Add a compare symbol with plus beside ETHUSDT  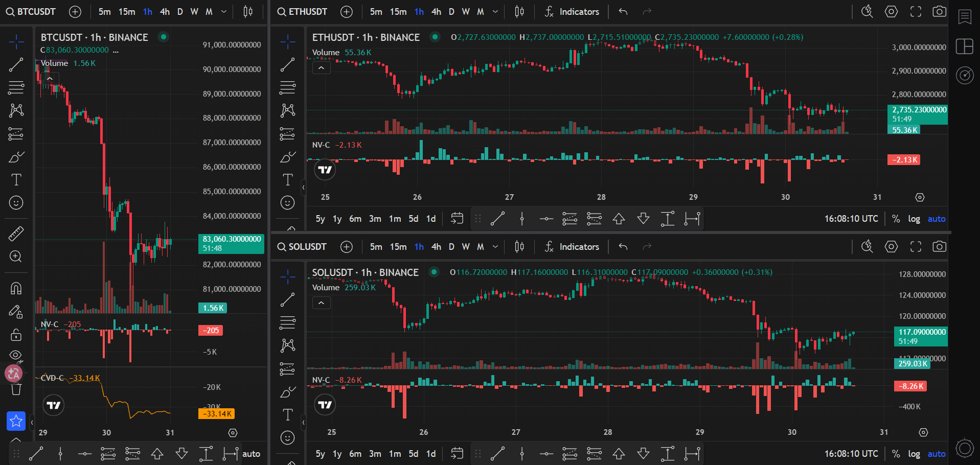pos(347,12)
